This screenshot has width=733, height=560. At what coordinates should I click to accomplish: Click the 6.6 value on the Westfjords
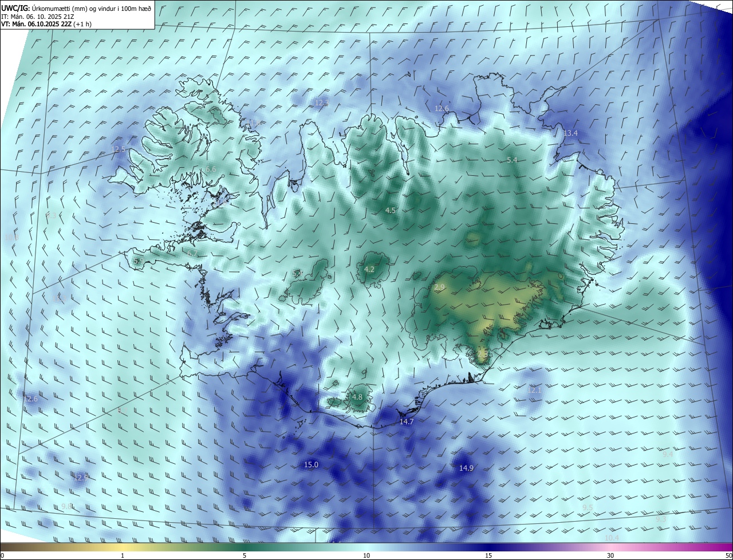point(211,169)
